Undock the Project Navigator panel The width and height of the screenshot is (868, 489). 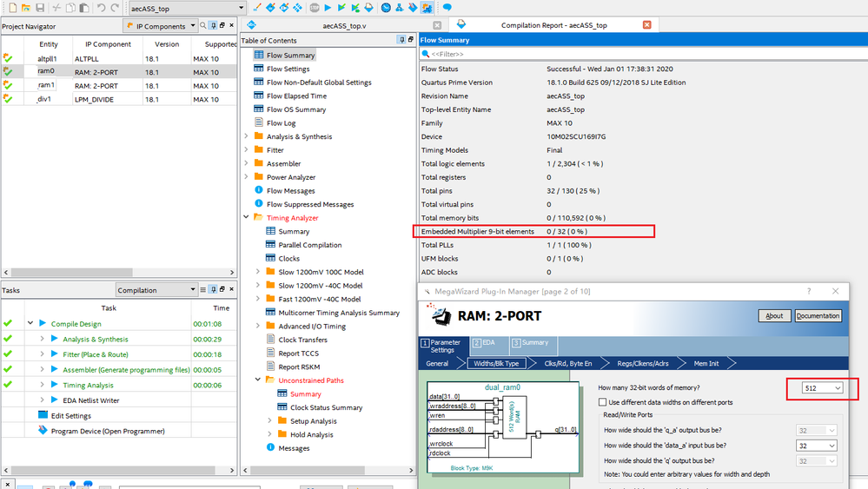click(222, 25)
